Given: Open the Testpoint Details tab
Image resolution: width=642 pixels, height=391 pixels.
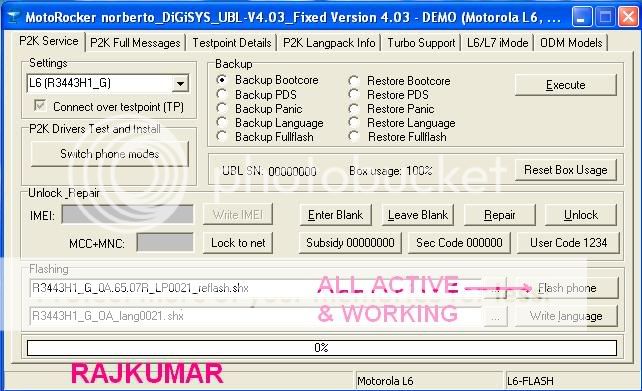Looking at the screenshot, I should tap(232, 43).
